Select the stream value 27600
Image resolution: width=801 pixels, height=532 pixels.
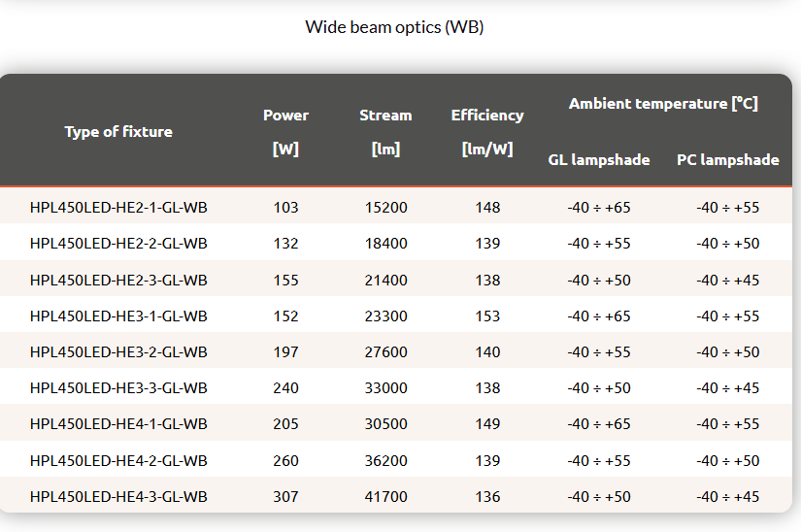pyautogui.click(x=385, y=352)
